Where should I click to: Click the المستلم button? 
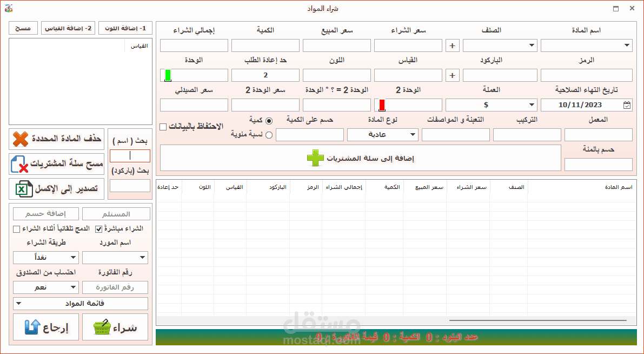click(116, 214)
